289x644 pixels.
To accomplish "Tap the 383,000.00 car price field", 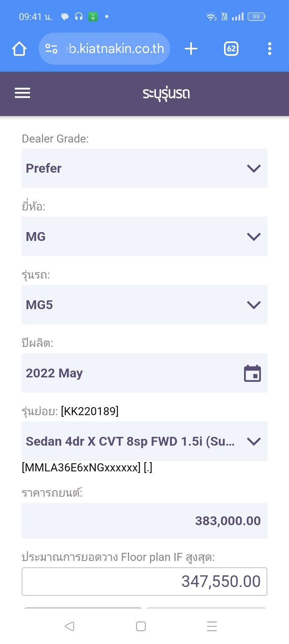I will 144,521.
